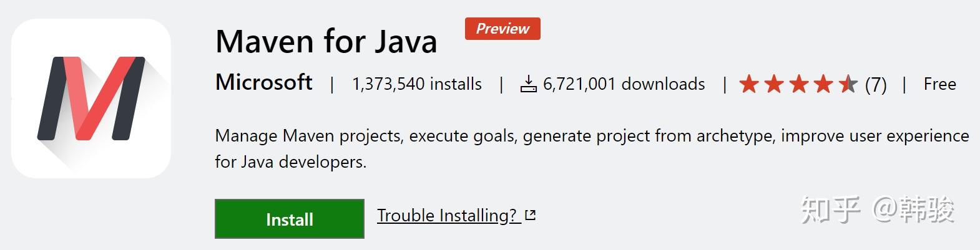Open the Microsoft publisher link
This screenshot has height=250, width=980.
(263, 83)
